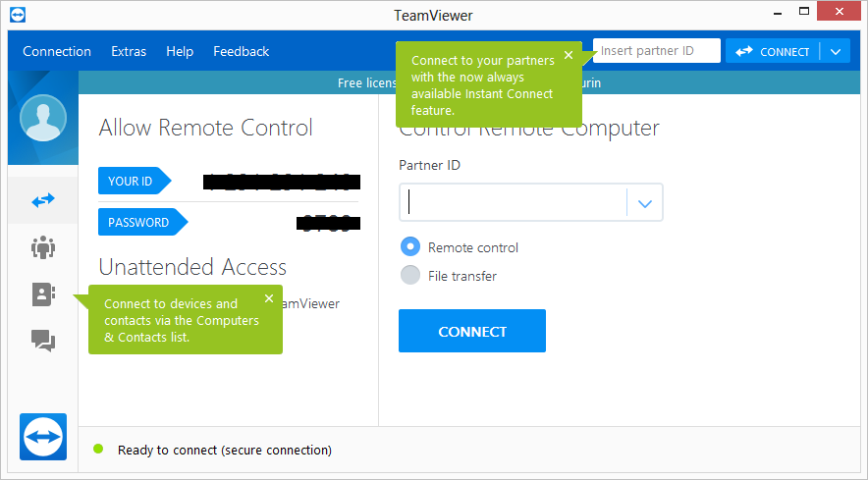Click the Feedback menu item
868x480 pixels.
241,51
